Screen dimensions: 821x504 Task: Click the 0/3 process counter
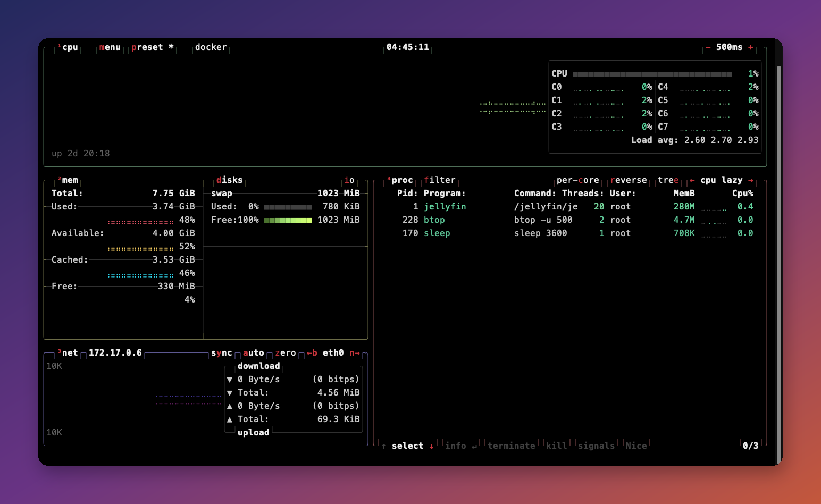pyautogui.click(x=751, y=446)
